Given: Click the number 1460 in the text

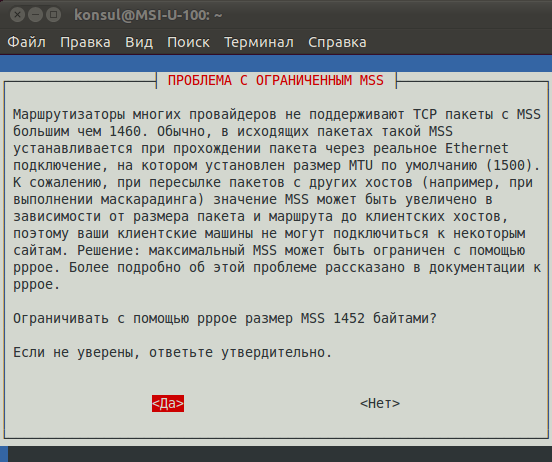Looking at the screenshot, I should (x=125, y=131).
